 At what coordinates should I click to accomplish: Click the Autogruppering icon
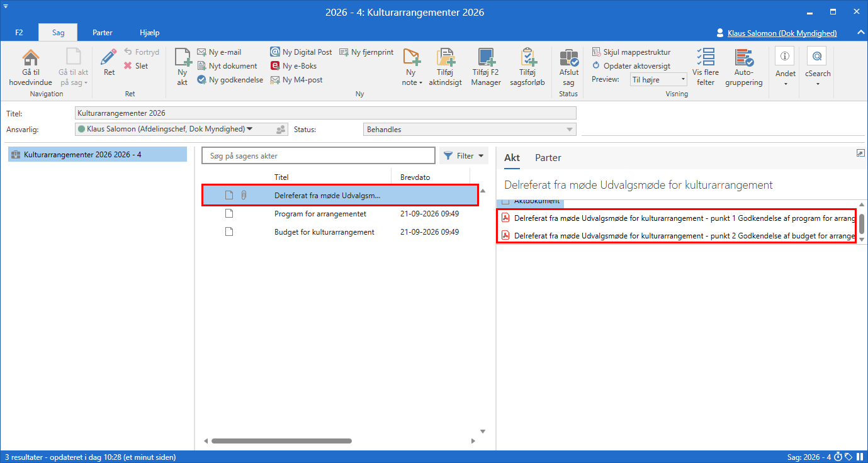pyautogui.click(x=745, y=58)
